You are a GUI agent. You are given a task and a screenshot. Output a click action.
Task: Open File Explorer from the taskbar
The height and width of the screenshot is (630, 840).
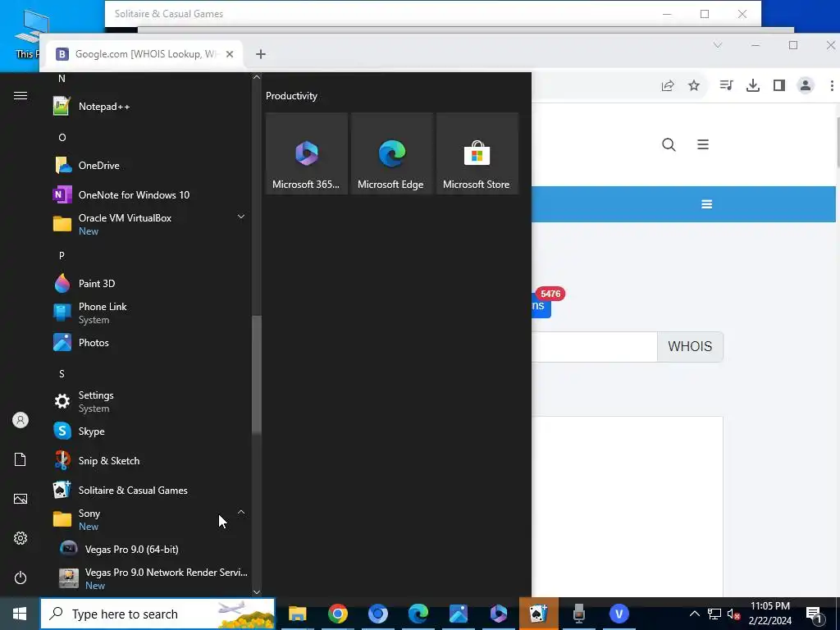click(297, 614)
